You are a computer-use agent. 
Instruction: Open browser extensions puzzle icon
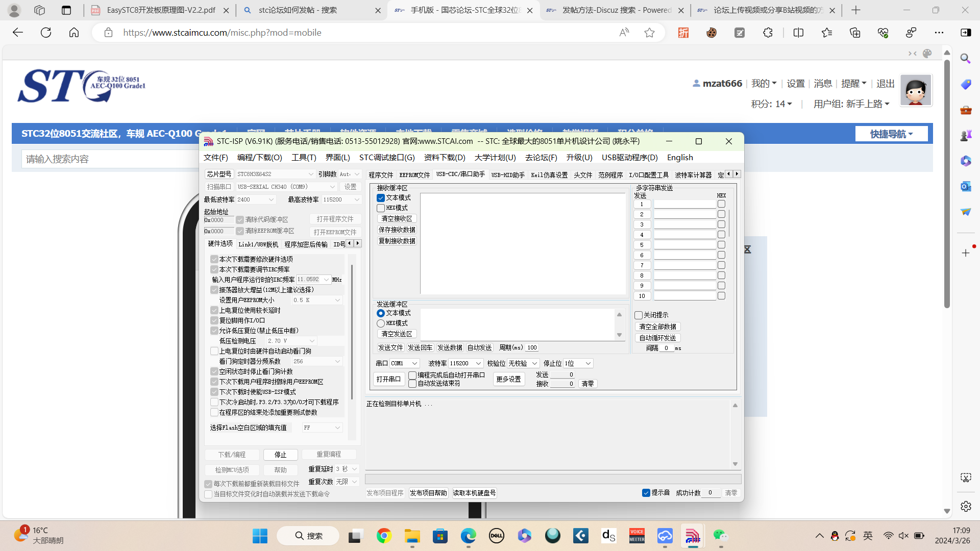[768, 33]
